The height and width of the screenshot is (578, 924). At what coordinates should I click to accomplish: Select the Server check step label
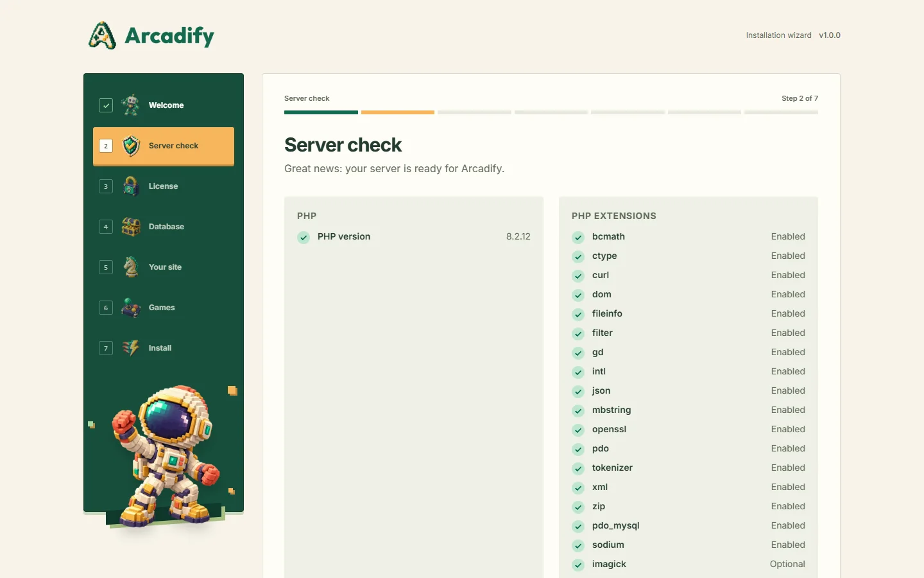(173, 146)
